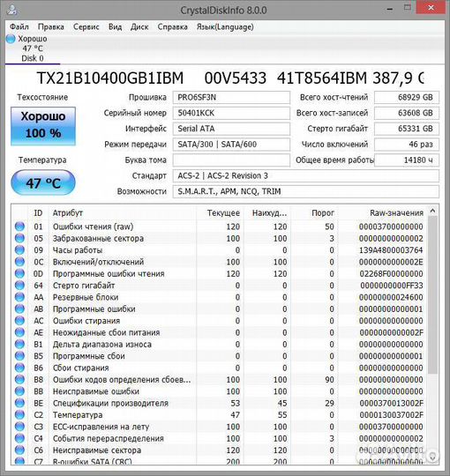Screen dimensions: 450x476
Task: Click the Общее время работы value 14180 ч
Action: [407, 160]
